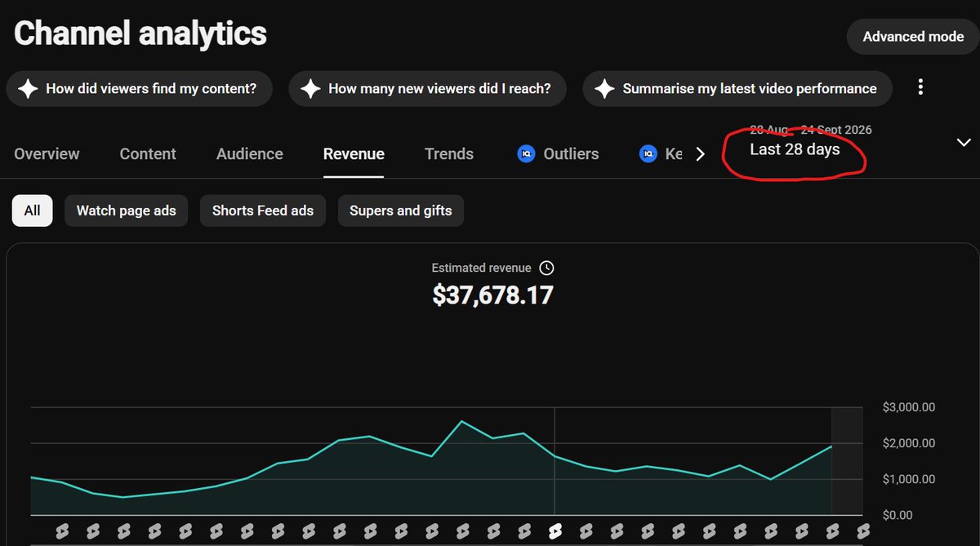Select the Revenue tab
Viewport: 980px width, 546px height.
354,153
